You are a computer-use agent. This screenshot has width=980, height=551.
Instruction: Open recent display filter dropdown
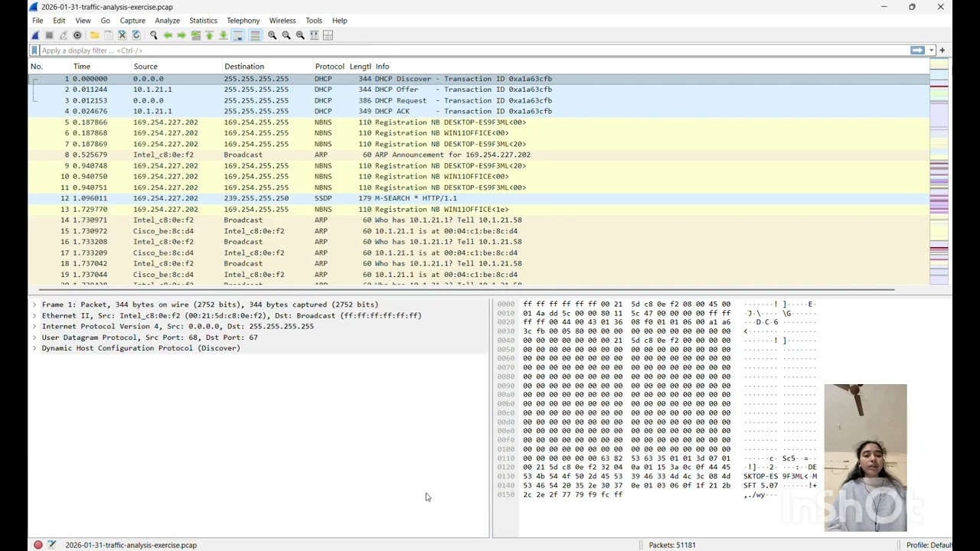pyautogui.click(x=931, y=51)
